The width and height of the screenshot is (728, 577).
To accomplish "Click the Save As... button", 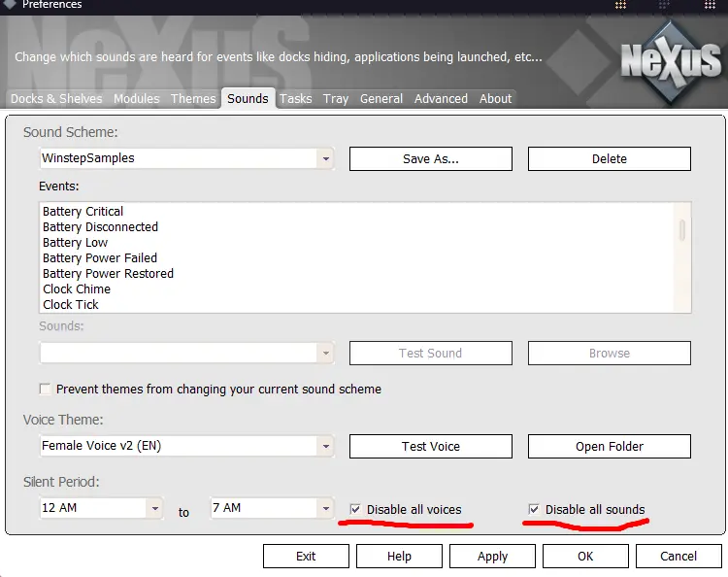I will click(430, 159).
